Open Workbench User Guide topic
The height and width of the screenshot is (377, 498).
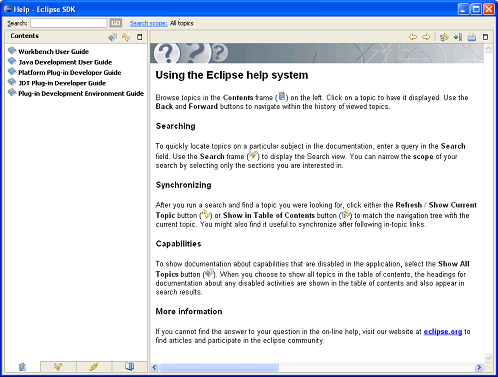point(54,52)
